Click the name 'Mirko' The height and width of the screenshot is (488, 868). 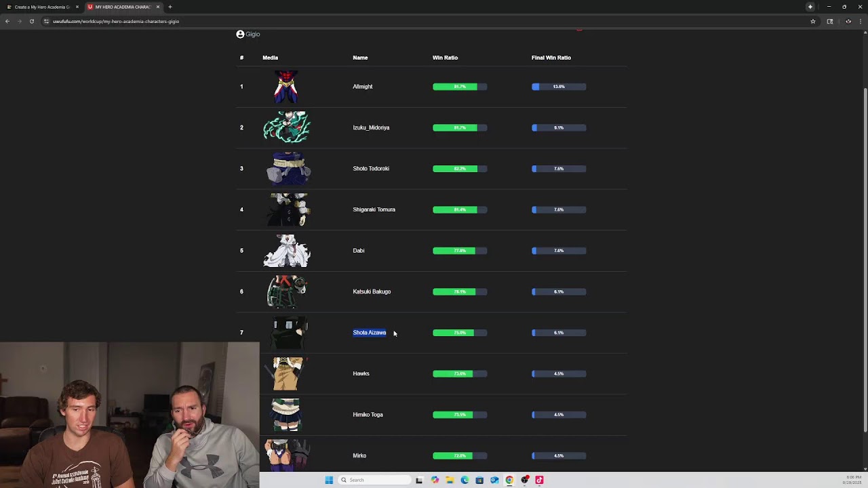pyautogui.click(x=359, y=455)
